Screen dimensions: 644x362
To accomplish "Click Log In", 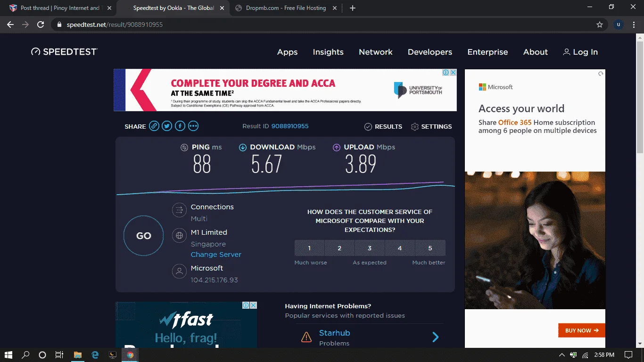I will [580, 52].
